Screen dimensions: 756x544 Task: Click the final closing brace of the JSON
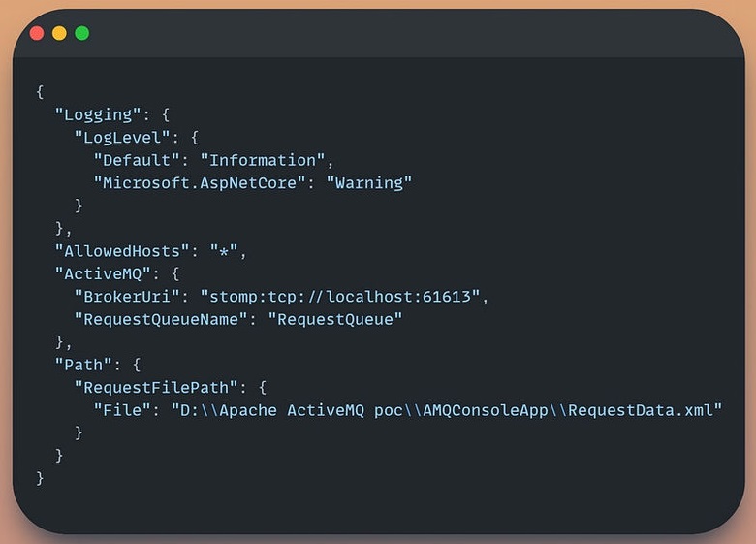[x=40, y=478]
